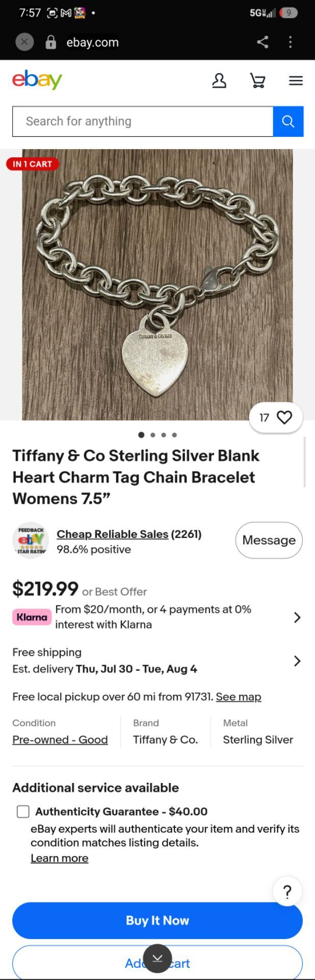Open the eBay account profile icon
The image size is (315, 980).
pos(219,81)
